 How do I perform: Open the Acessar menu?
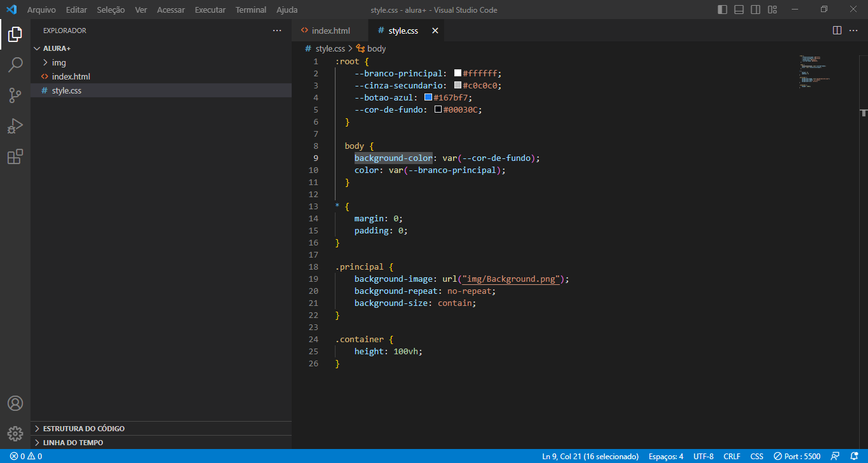171,10
